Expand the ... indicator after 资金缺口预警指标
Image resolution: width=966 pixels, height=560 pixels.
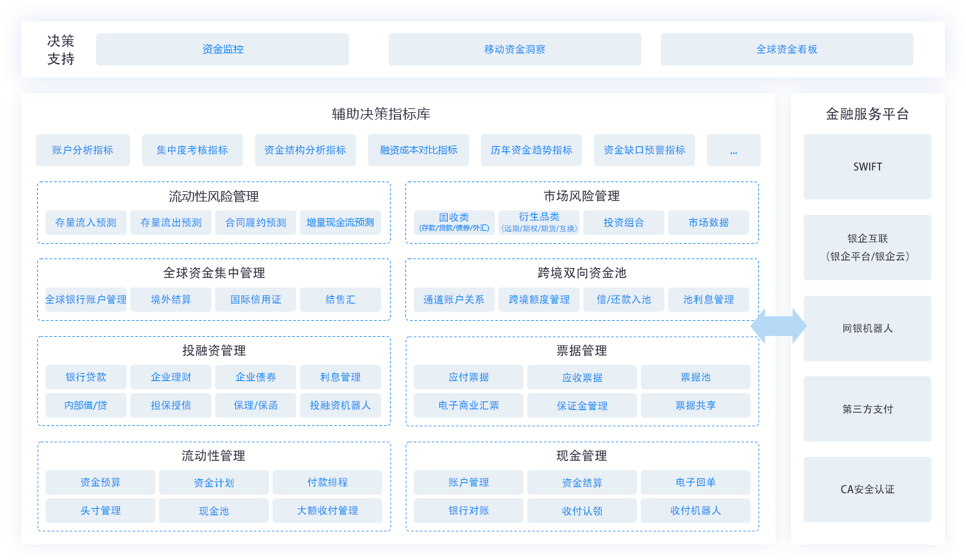coord(733,149)
